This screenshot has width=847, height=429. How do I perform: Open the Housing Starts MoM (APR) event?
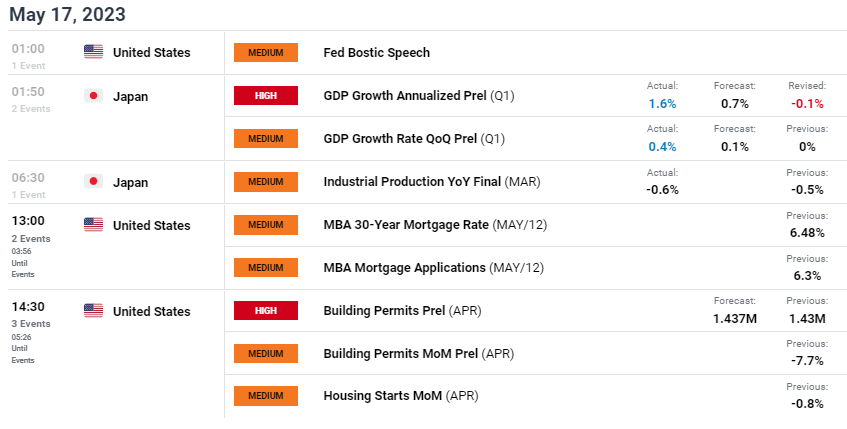pos(401,396)
